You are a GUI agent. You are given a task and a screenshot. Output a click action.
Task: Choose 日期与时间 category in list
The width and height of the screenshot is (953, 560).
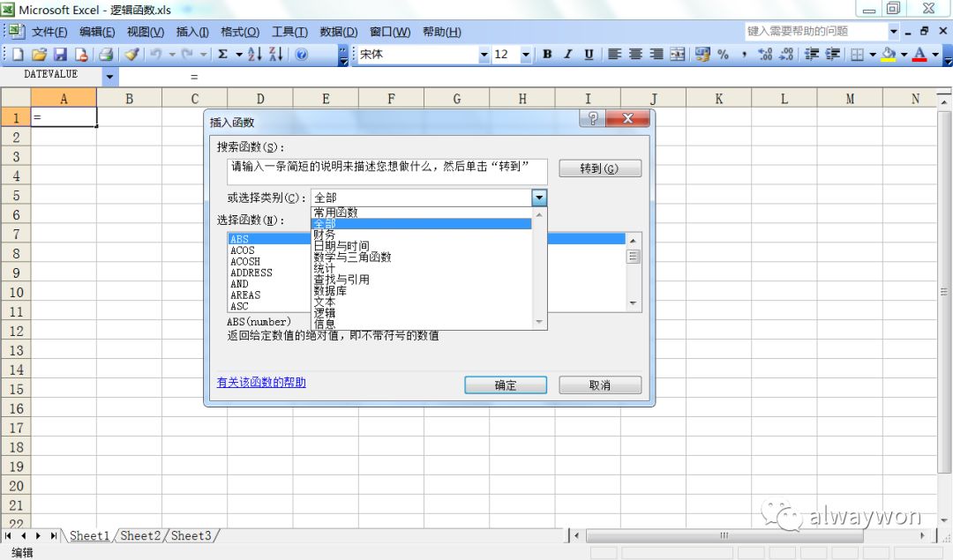pyautogui.click(x=422, y=246)
